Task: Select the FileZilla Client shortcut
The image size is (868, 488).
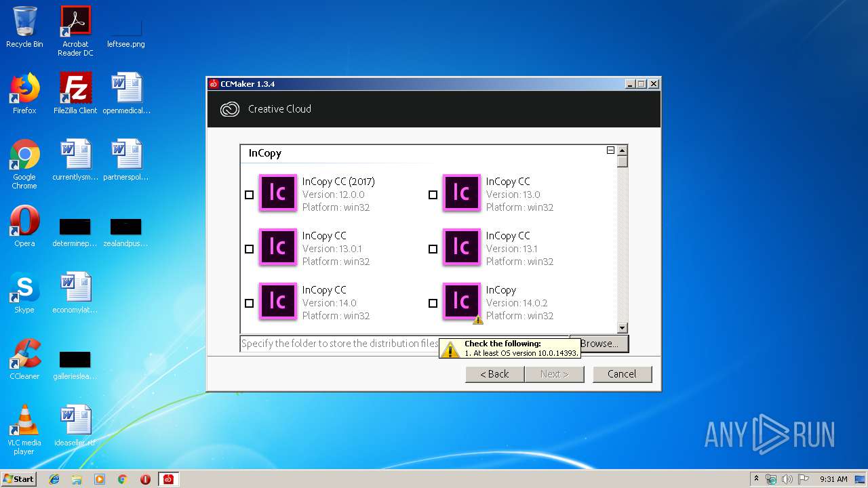Action: click(x=75, y=94)
